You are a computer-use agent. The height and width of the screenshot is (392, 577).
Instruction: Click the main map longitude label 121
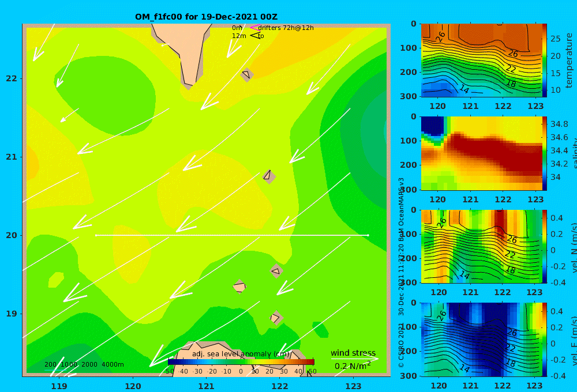[207, 386]
